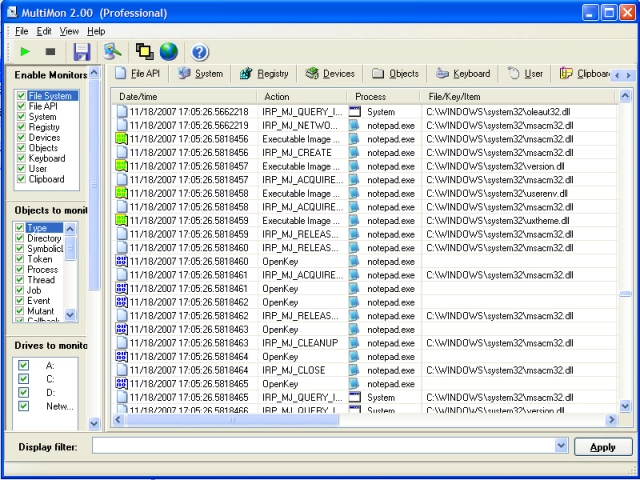This screenshot has width=640, height=480.
Task: Open the View menu
Action: 69,31
